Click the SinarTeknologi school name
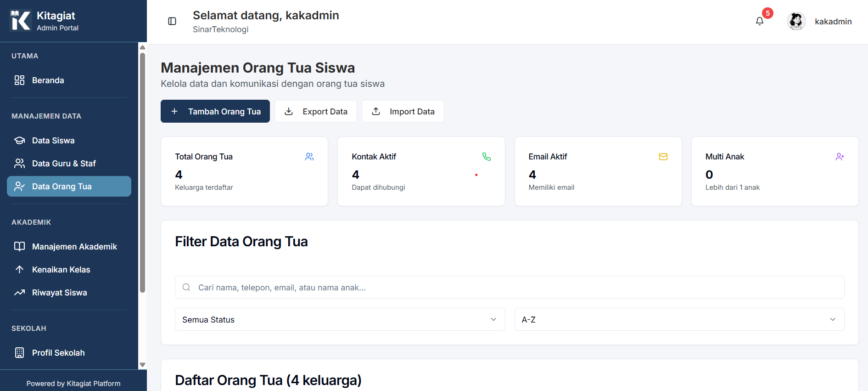The width and height of the screenshot is (868, 391). [x=220, y=29]
